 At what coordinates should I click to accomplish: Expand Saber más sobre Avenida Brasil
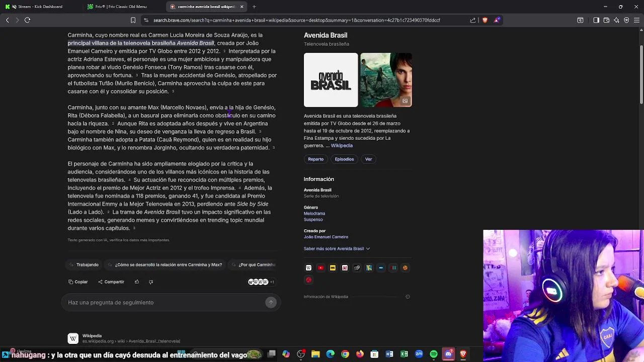point(337,249)
